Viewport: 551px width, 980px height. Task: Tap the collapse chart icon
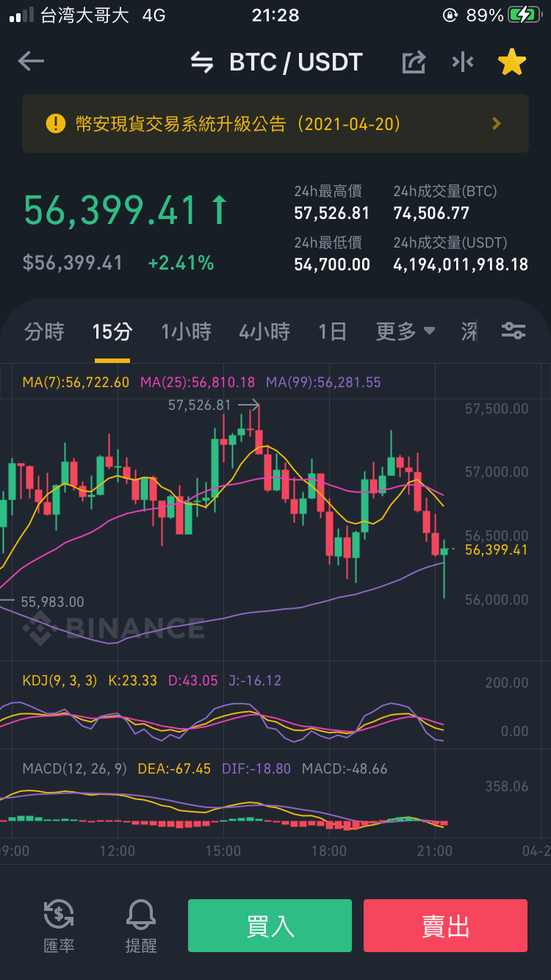click(463, 62)
